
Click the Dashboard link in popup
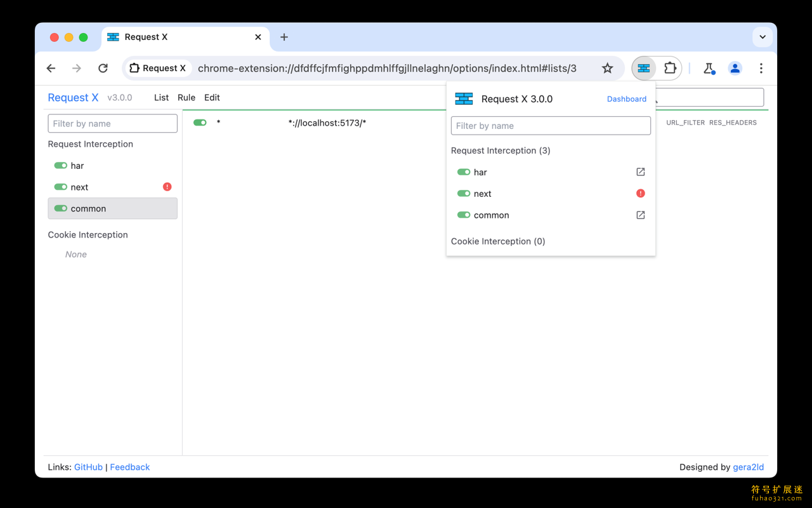[627, 99]
